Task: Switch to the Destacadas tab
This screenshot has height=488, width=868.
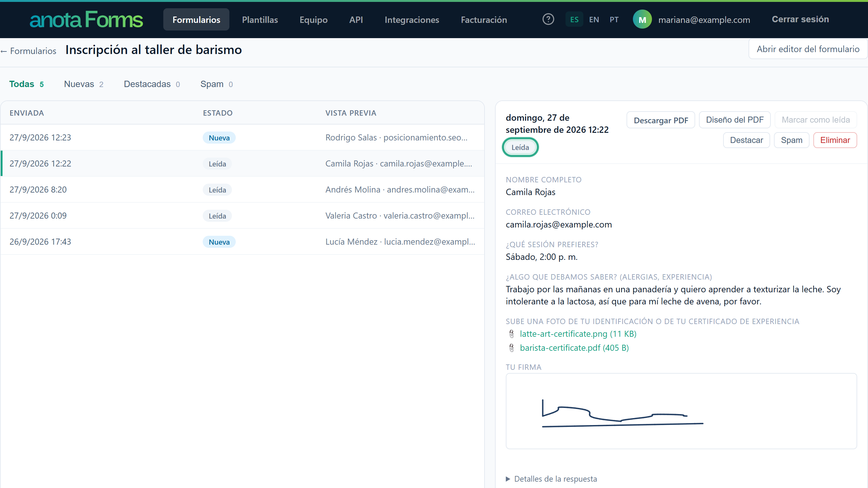Action: 152,84
